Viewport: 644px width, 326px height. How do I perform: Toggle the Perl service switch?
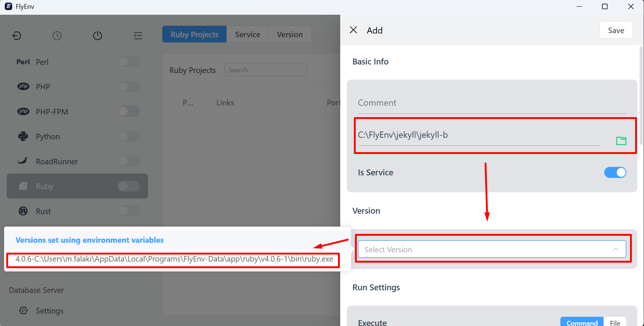[129, 62]
